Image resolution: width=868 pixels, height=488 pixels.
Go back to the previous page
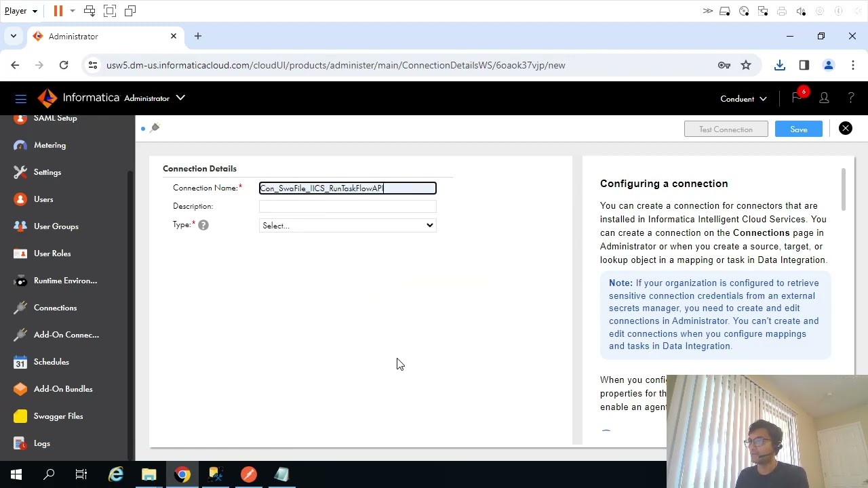[x=15, y=65]
